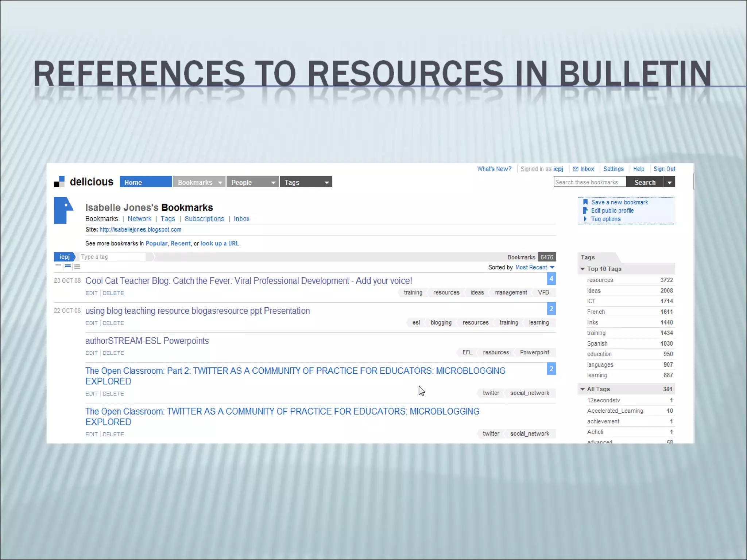Go to the Home tab

point(146,182)
